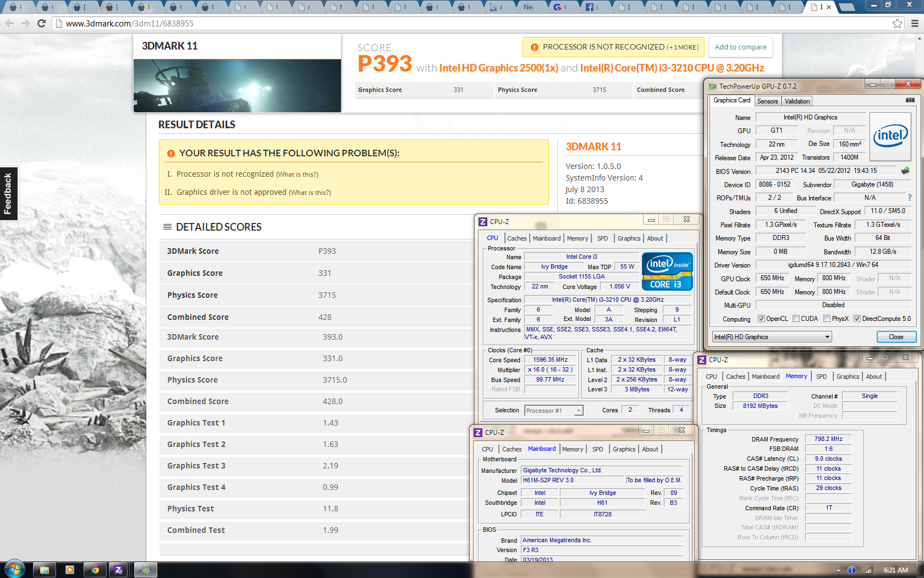Image resolution: width=924 pixels, height=578 pixels.
Task: Select the Caches tab in top CPU-Z window
Action: (x=516, y=238)
